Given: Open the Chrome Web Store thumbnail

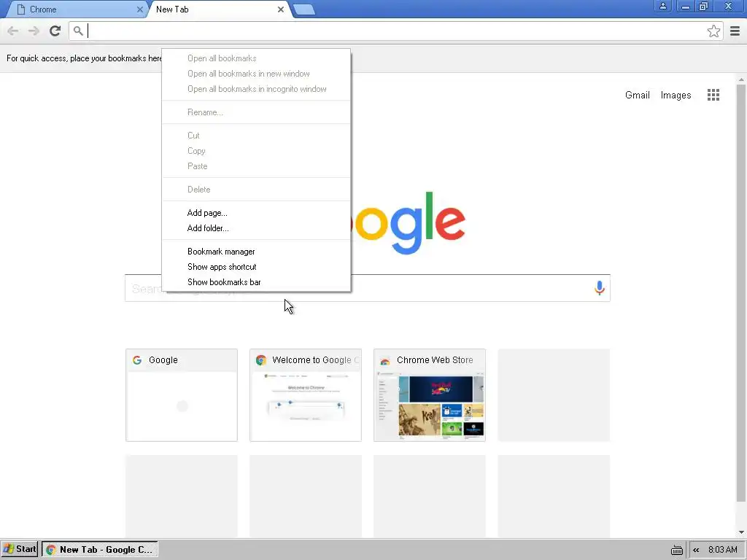Looking at the screenshot, I should point(430,395).
